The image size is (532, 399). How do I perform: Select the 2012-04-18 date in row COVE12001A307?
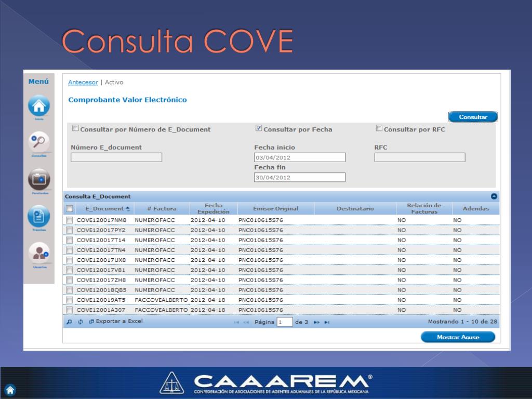tap(208, 310)
